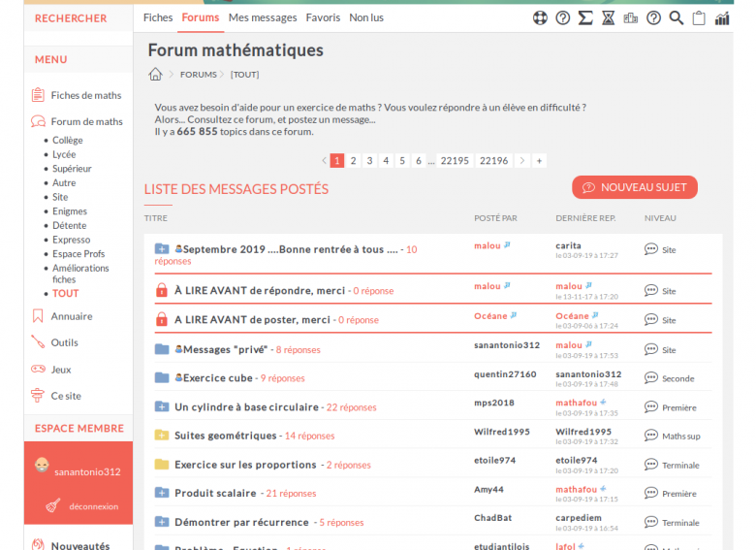Image resolution: width=756 pixels, height=550 pixels.
Task: Click the Sigma math symbols icon
Action: click(x=585, y=17)
